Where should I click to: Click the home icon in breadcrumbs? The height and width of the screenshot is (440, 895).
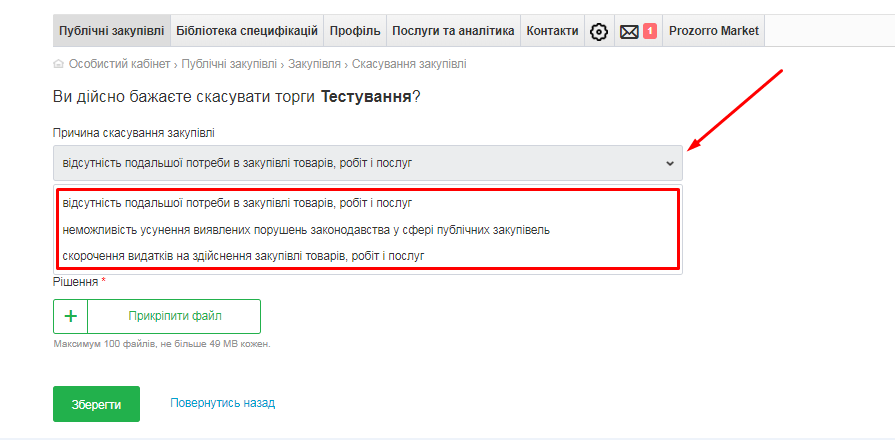(x=58, y=64)
